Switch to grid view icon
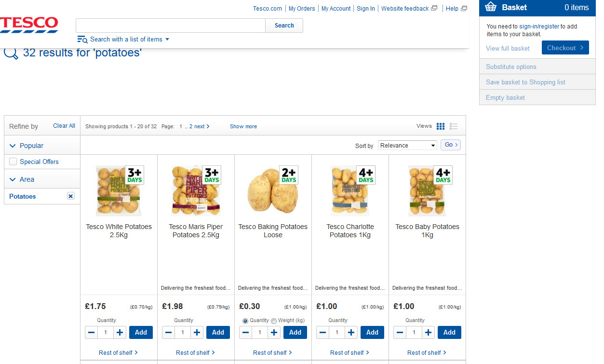 [x=441, y=126]
